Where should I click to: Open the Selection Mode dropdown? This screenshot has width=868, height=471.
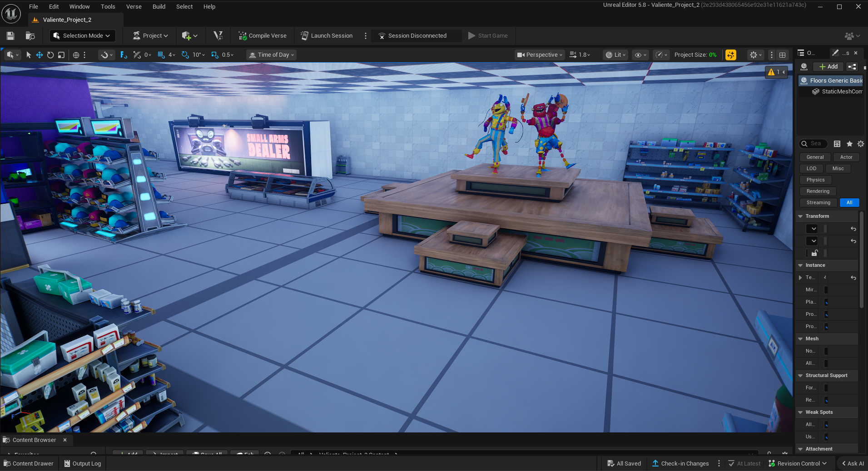(82, 36)
